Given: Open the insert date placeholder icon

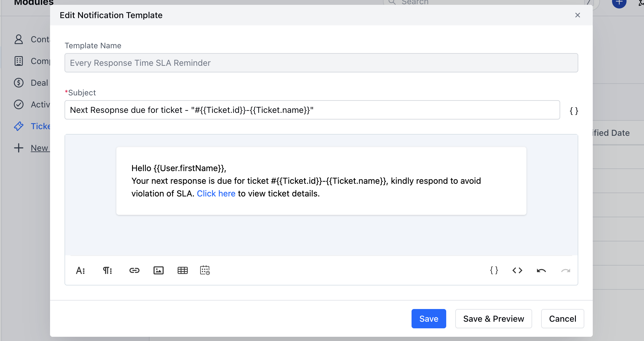Looking at the screenshot, I should tap(205, 270).
